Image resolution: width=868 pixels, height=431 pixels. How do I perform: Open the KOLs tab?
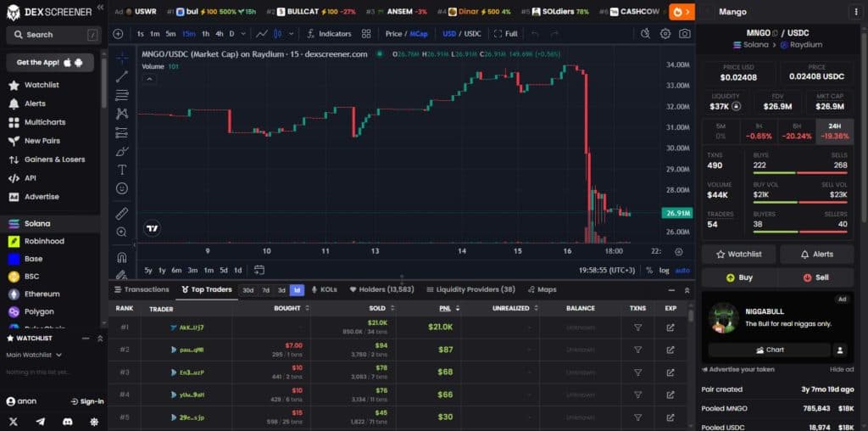click(324, 289)
